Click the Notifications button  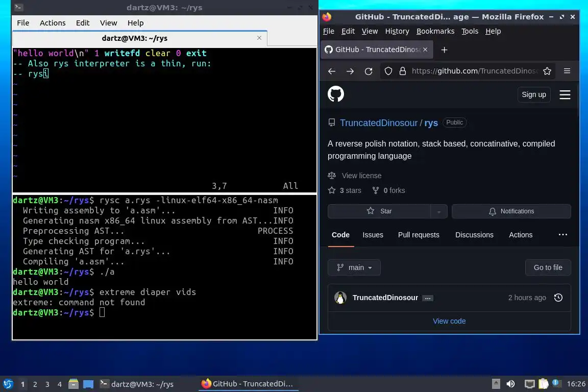(511, 211)
